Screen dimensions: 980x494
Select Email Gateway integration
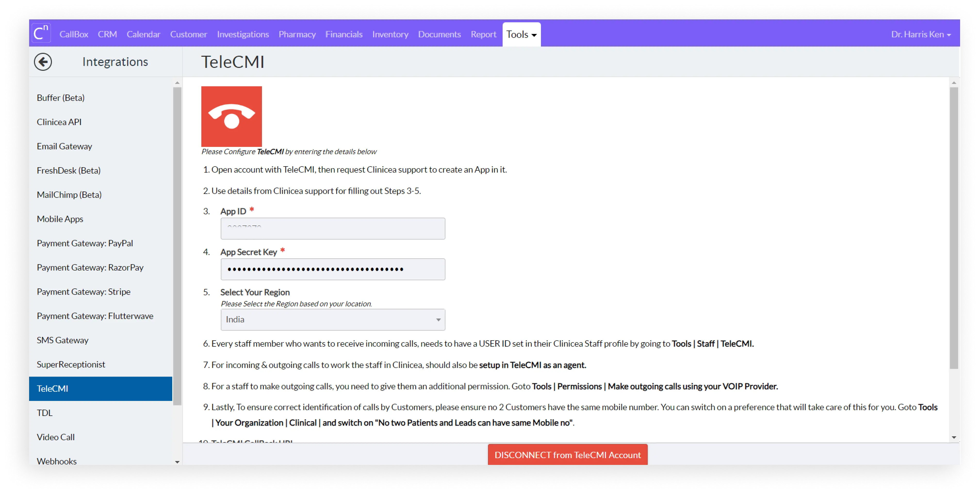tap(100, 146)
